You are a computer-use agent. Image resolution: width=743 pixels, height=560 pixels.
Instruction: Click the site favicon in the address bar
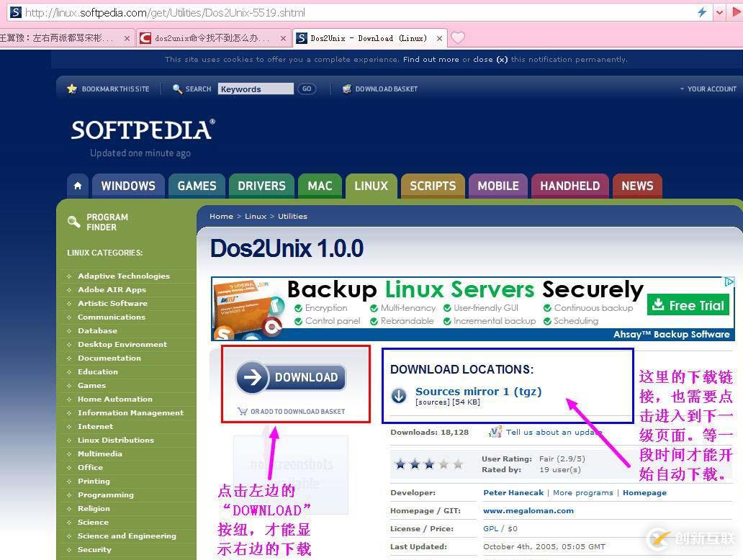click(x=16, y=12)
